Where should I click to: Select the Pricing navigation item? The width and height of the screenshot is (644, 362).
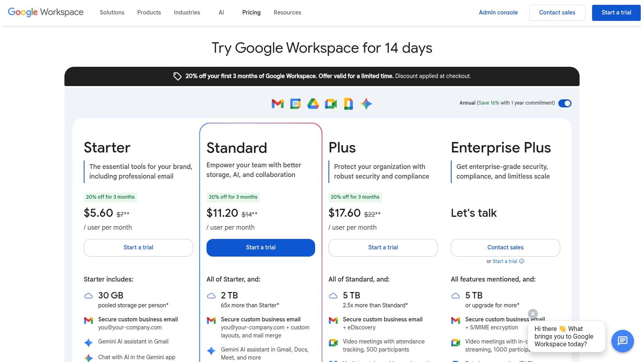251,12
